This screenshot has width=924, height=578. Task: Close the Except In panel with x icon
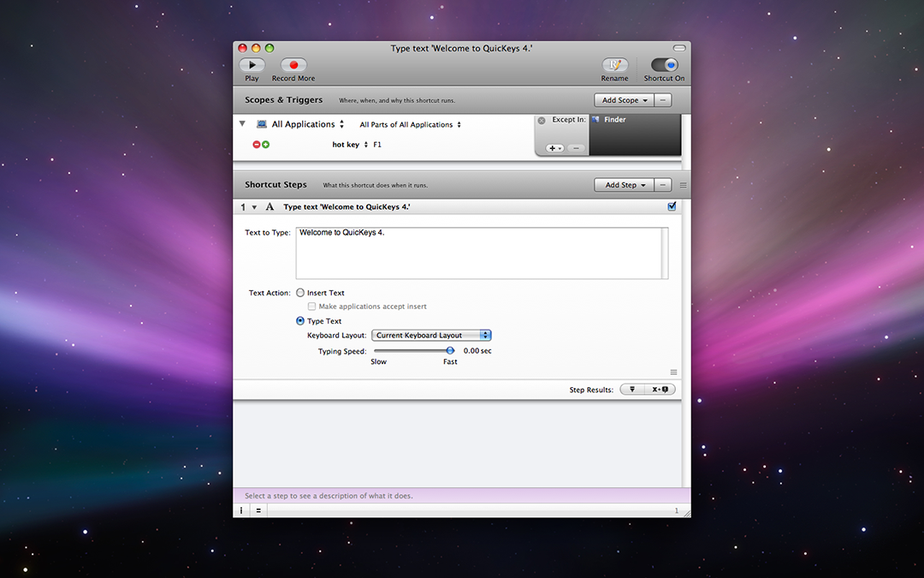click(x=542, y=121)
